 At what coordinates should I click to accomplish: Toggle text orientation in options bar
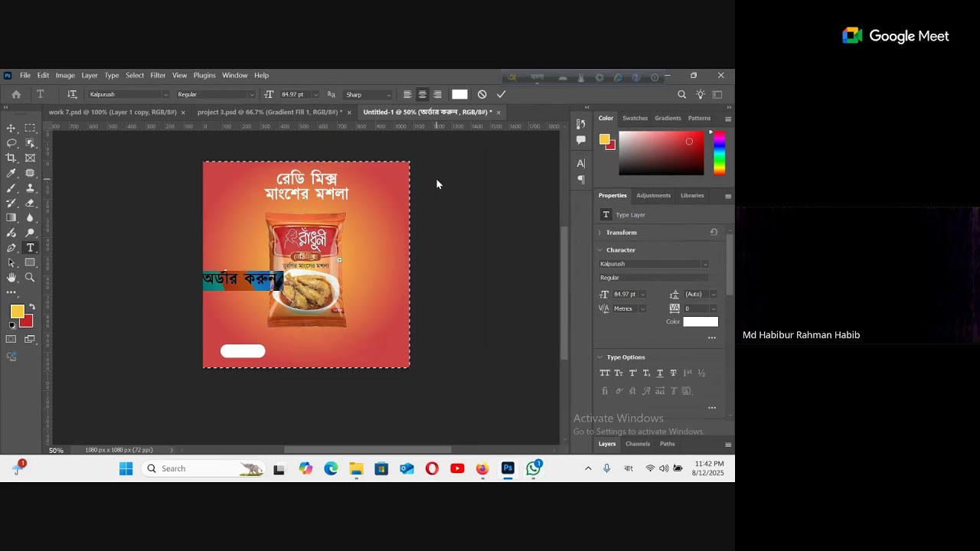72,94
